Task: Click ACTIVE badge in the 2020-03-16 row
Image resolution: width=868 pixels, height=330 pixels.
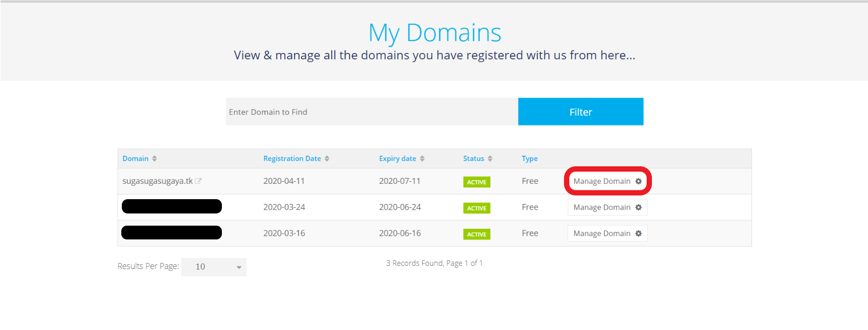Action: [x=477, y=234]
